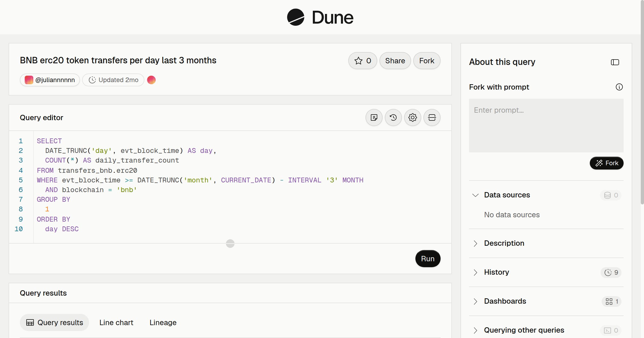
Task: Toggle the editor layout icon
Action: point(432,117)
